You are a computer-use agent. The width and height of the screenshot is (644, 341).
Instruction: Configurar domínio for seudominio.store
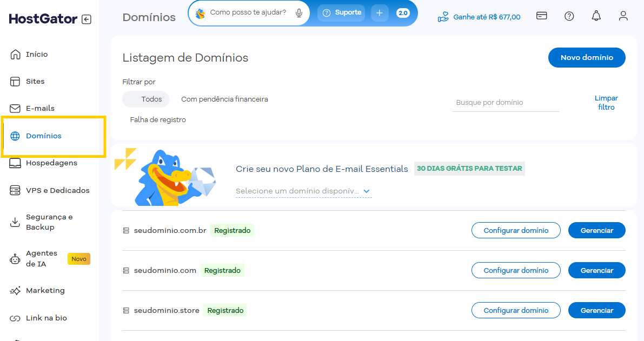516,310
